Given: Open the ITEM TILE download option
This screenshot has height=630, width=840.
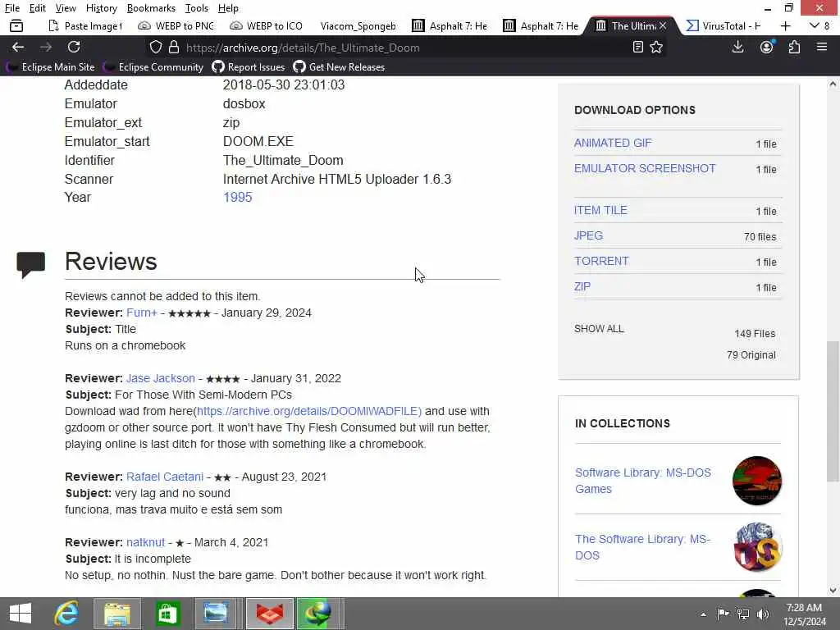Looking at the screenshot, I should coord(600,210).
